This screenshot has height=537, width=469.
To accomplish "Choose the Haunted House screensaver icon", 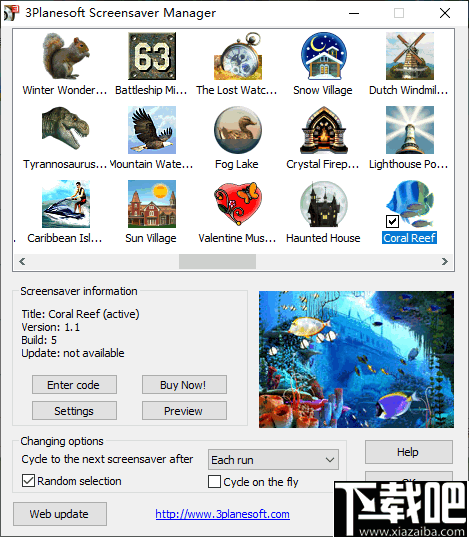I will [x=324, y=204].
